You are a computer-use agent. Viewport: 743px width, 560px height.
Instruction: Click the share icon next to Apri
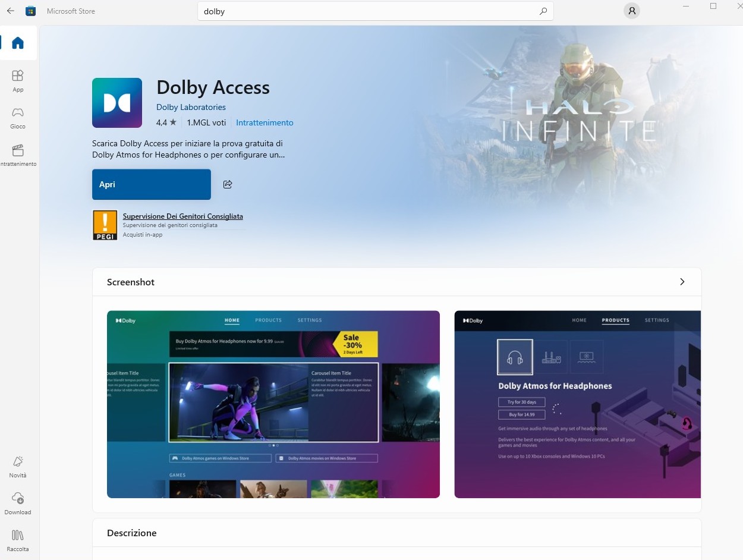pyautogui.click(x=228, y=184)
